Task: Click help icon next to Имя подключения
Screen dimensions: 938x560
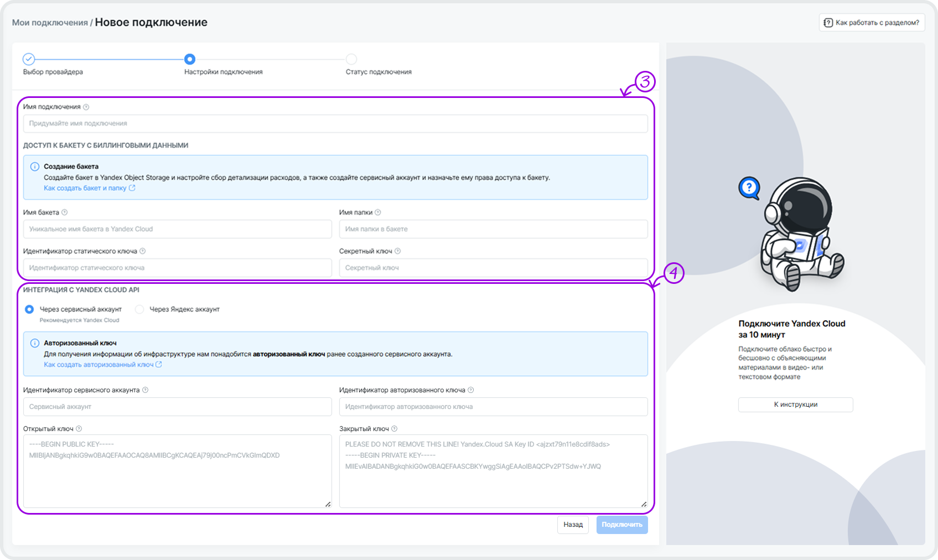Action: pyautogui.click(x=86, y=107)
